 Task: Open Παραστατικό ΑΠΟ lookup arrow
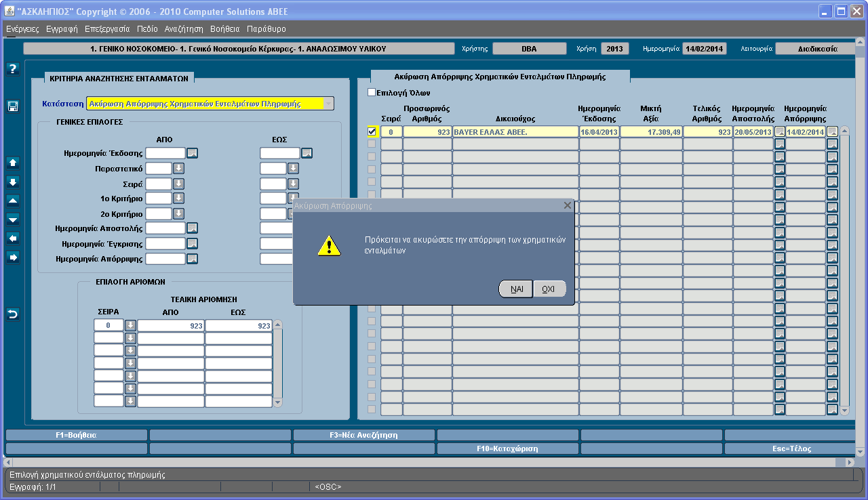point(179,168)
